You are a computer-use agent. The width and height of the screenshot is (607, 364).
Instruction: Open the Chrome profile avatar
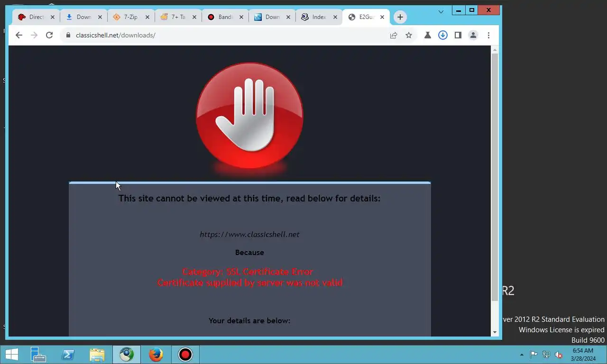(x=473, y=35)
